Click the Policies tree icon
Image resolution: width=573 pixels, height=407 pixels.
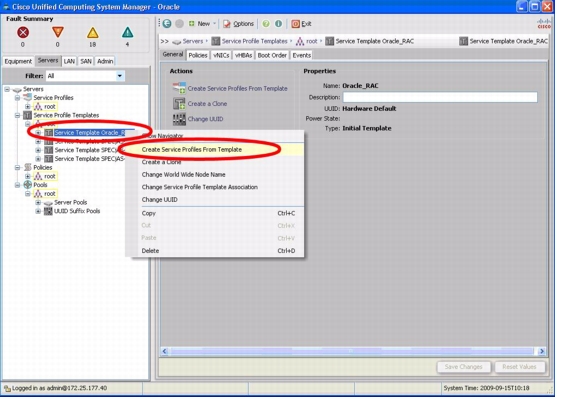pyautogui.click(x=28, y=167)
